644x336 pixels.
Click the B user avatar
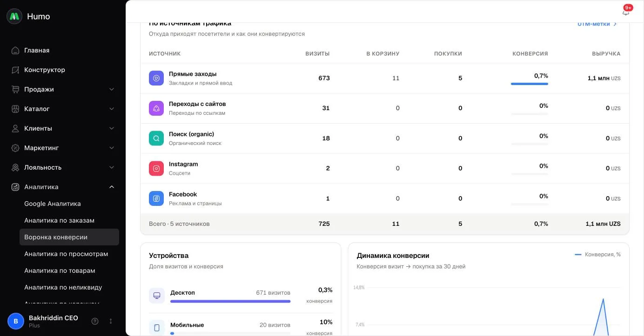tap(16, 321)
